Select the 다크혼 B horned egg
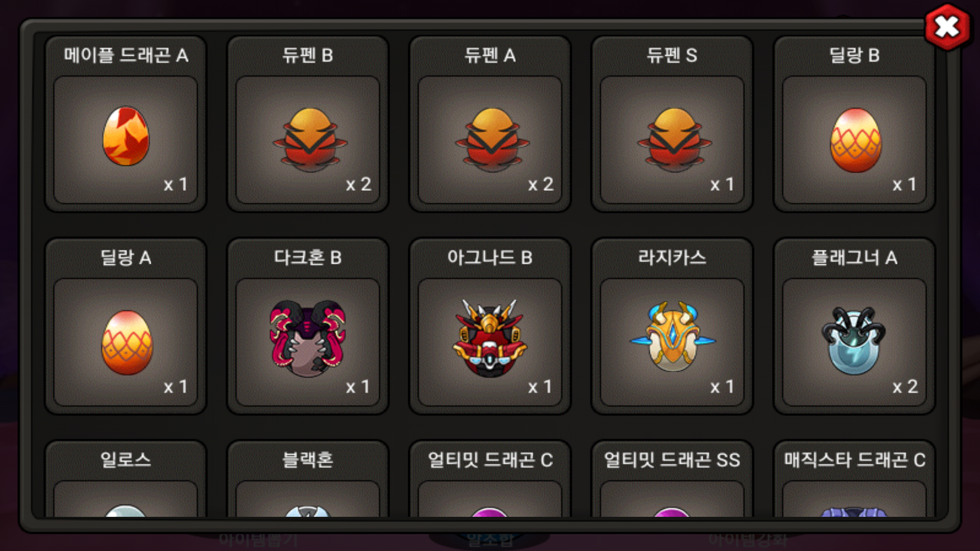 (x=308, y=339)
